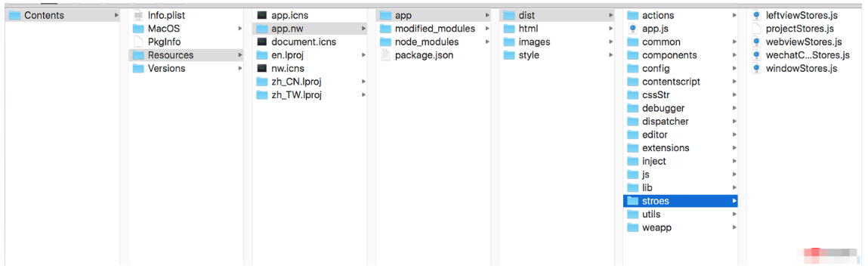Select the folder name extensions

click(666, 148)
